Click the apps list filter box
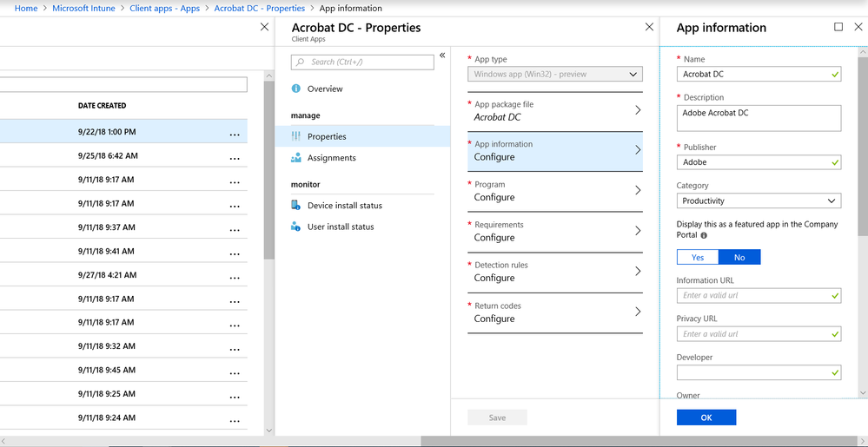The width and height of the screenshot is (868, 447). [x=123, y=85]
